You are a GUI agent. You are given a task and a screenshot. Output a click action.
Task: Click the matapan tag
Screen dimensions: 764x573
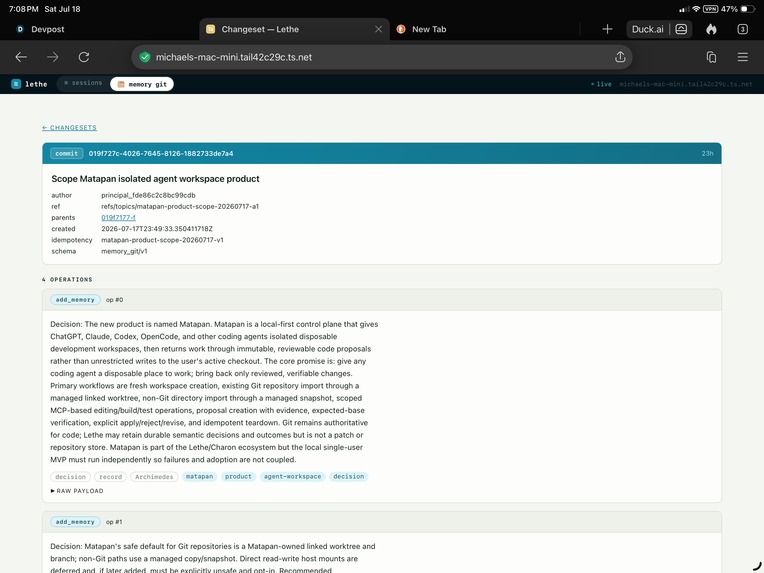199,477
